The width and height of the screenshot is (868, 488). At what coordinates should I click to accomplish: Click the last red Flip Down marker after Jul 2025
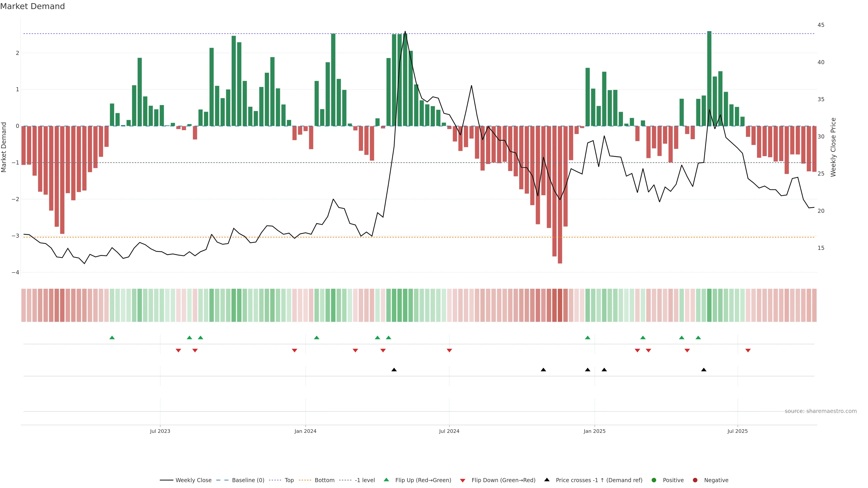tap(748, 351)
